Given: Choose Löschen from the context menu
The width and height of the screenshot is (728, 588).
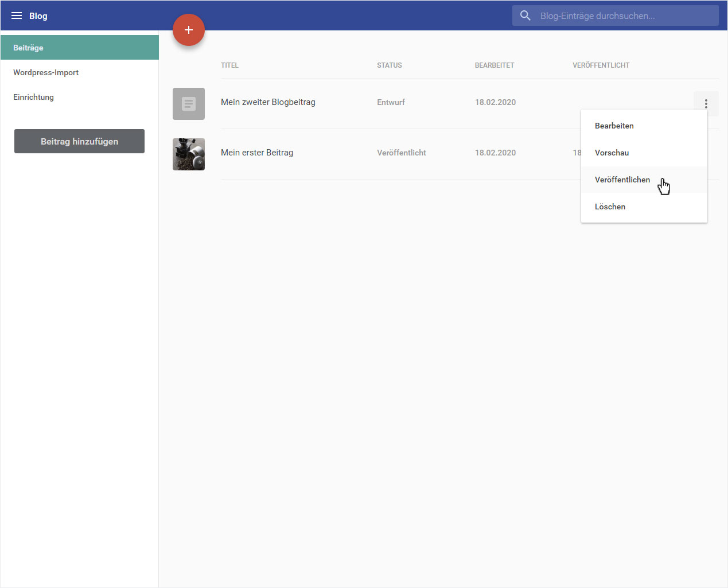Looking at the screenshot, I should (x=644, y=207).
